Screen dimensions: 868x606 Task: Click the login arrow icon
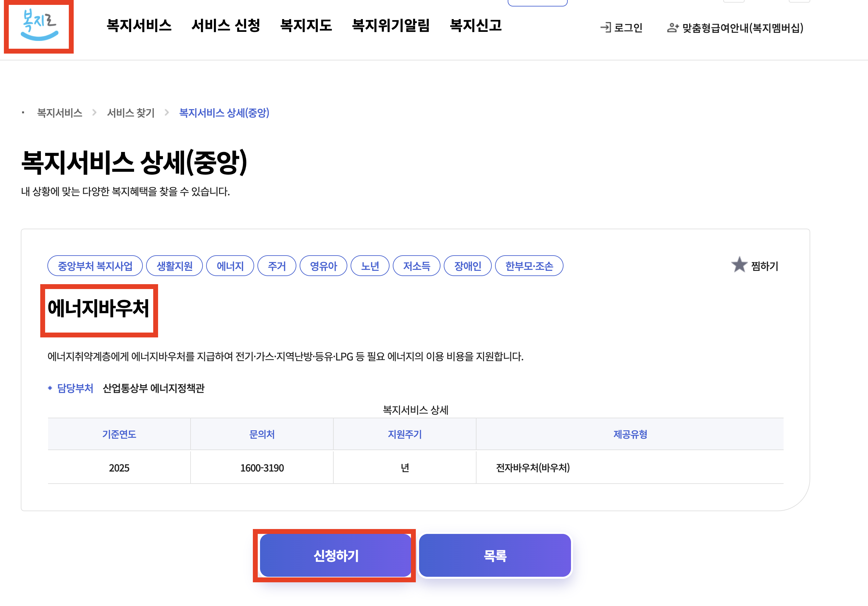click(605, 28)
